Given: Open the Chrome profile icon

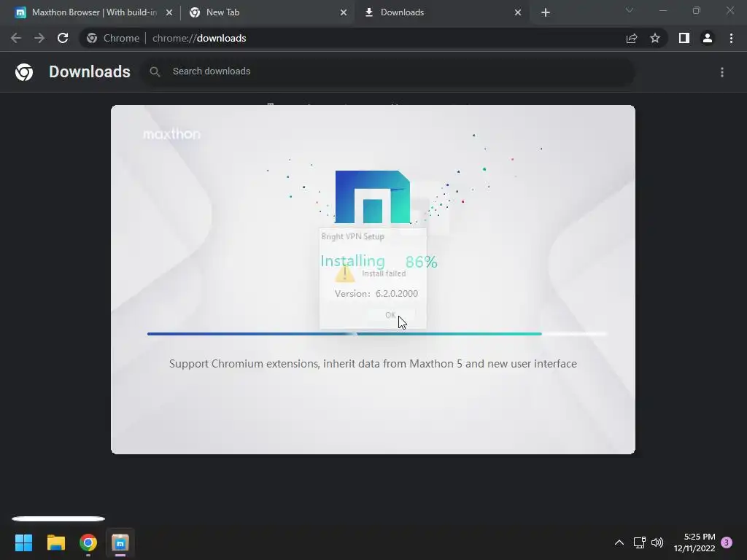Looking at the screenshot, I should (x=708, y=38).
